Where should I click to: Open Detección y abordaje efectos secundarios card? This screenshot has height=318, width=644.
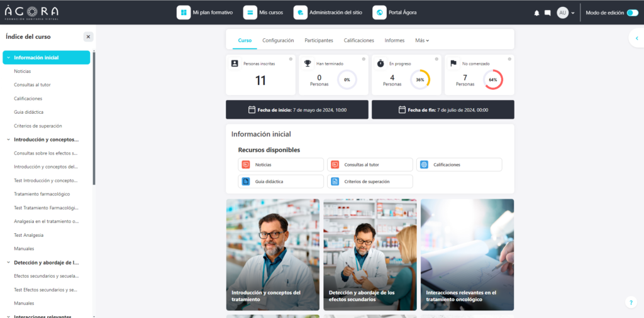[x=370, y=255]
